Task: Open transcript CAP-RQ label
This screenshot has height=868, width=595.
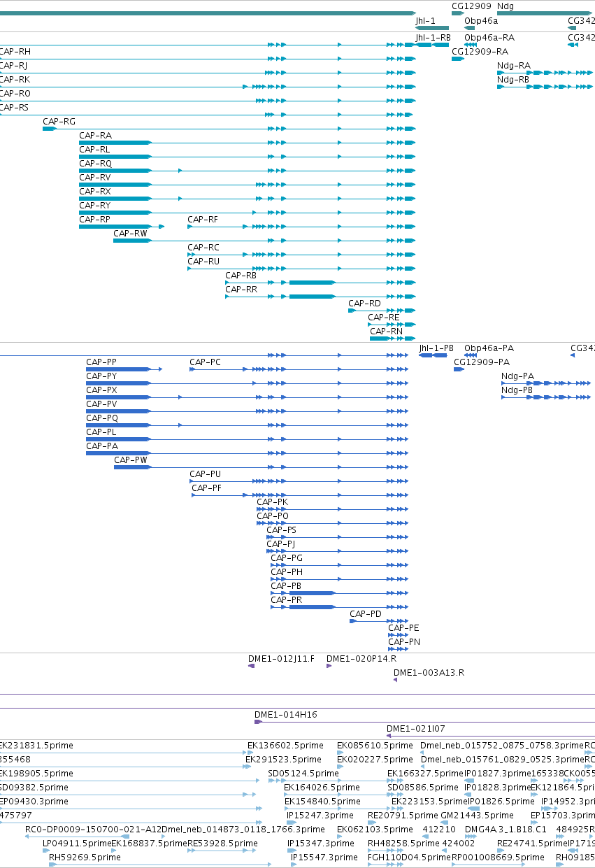Action: (x=95, y=164)
